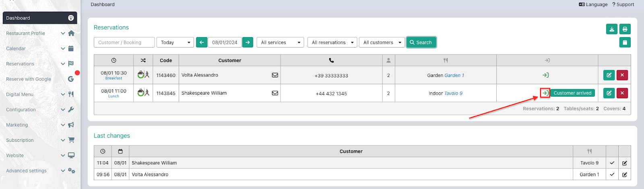Image resolution: width=644 pixels, height=189 pixels.
Task: Edit Volta Alessandro reservation
Action: coord(609,75)
